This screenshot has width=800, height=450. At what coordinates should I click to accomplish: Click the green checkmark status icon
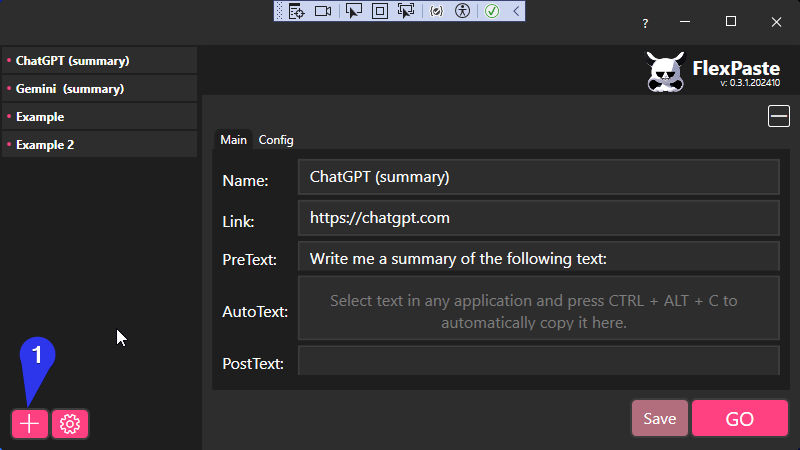click(492, 11)
